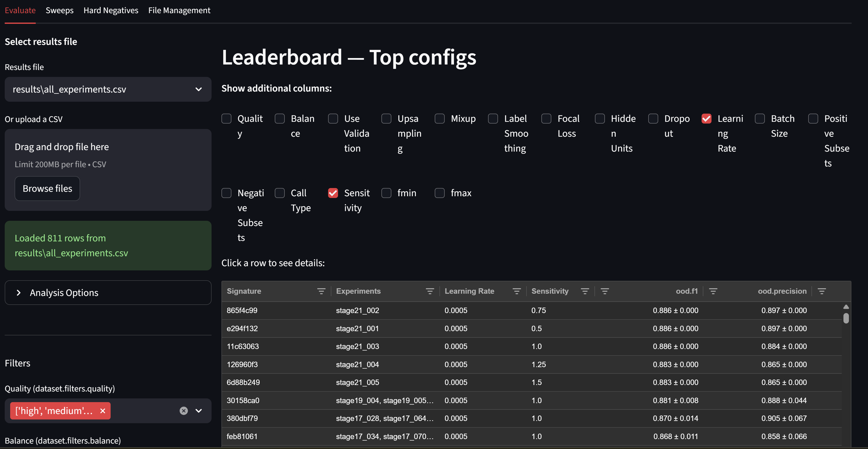This screenshot has height=449, width=868.
Task: Check the Focal Loss column checkbox
Action: point(546,119)
